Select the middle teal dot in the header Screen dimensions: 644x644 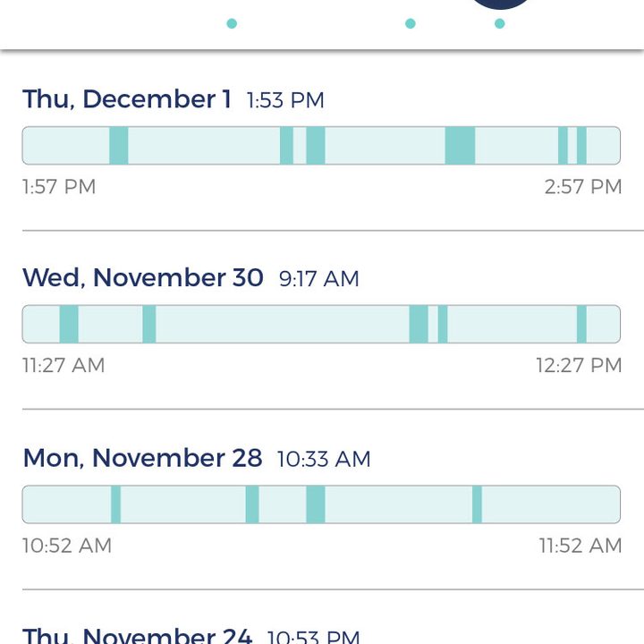[411, 23]
